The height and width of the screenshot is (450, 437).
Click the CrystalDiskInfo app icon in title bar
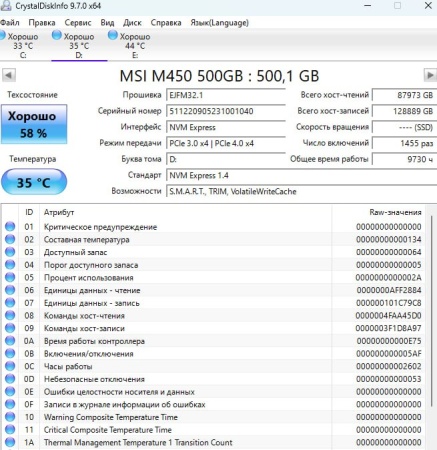[6, 5]
